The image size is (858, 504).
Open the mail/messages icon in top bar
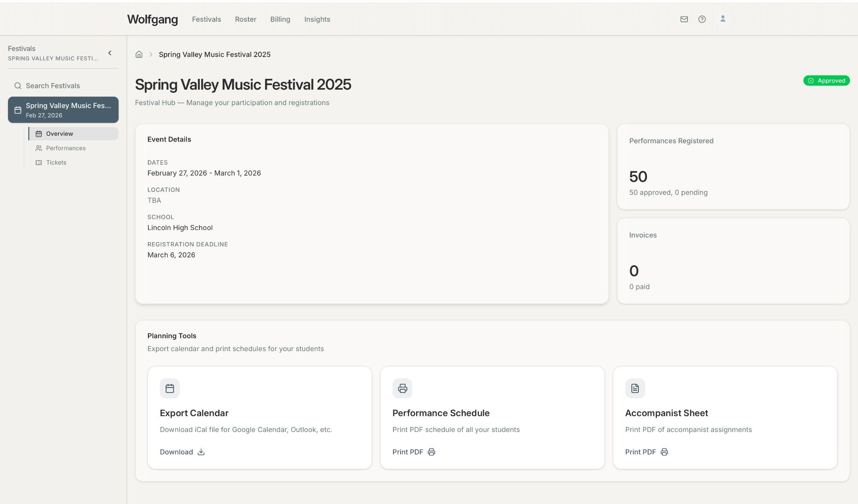tap(684, 19)
